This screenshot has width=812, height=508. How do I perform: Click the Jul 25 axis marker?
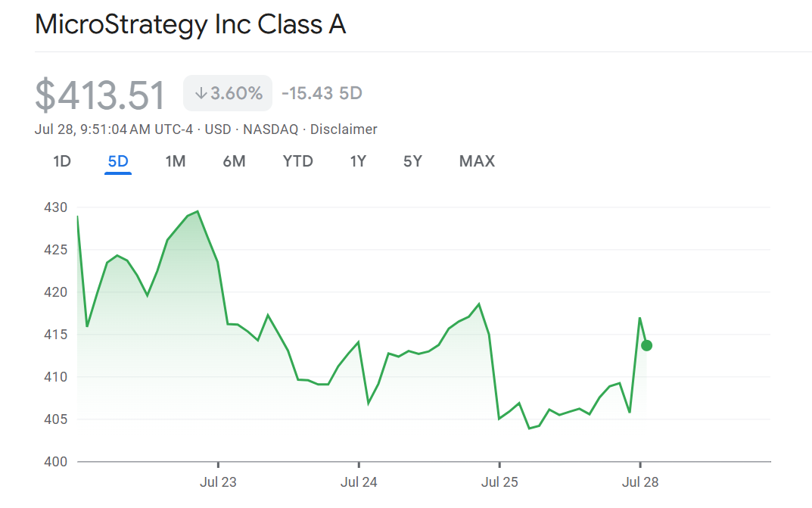click(x=499, y=482)
